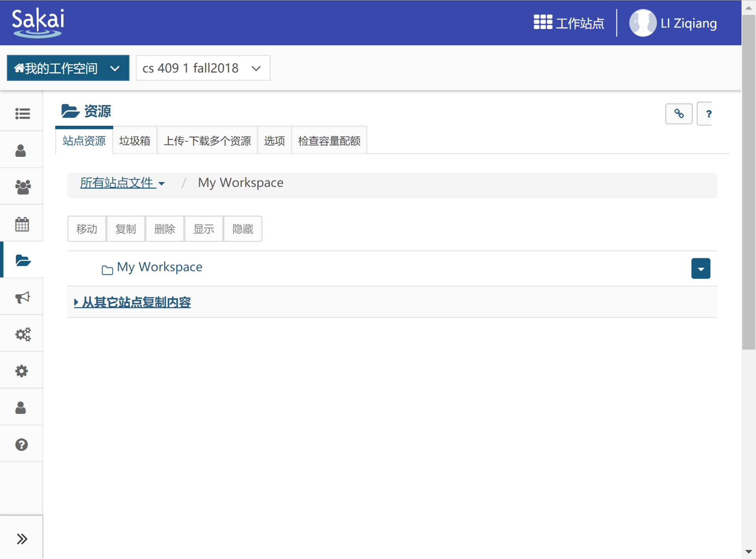Open the 上传-下载多个资源 tab
Viewport: 756px width, 559px height.
[207, 141]
